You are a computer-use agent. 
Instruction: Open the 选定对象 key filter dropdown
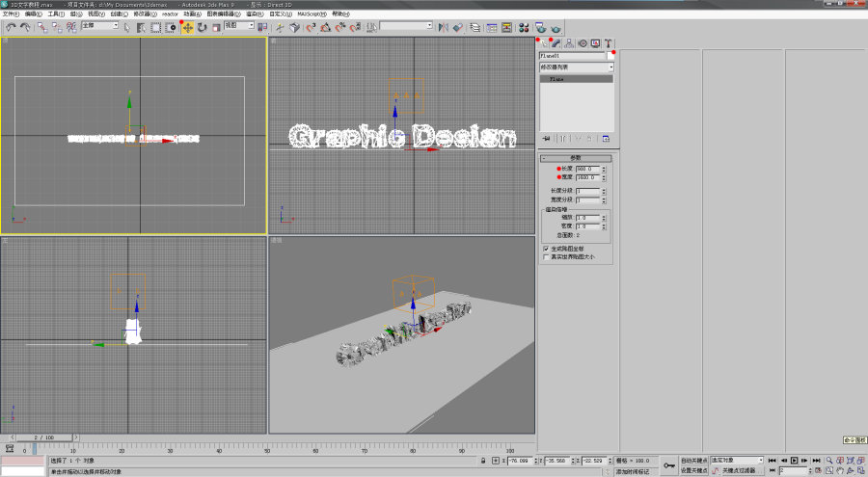point(737,461)
